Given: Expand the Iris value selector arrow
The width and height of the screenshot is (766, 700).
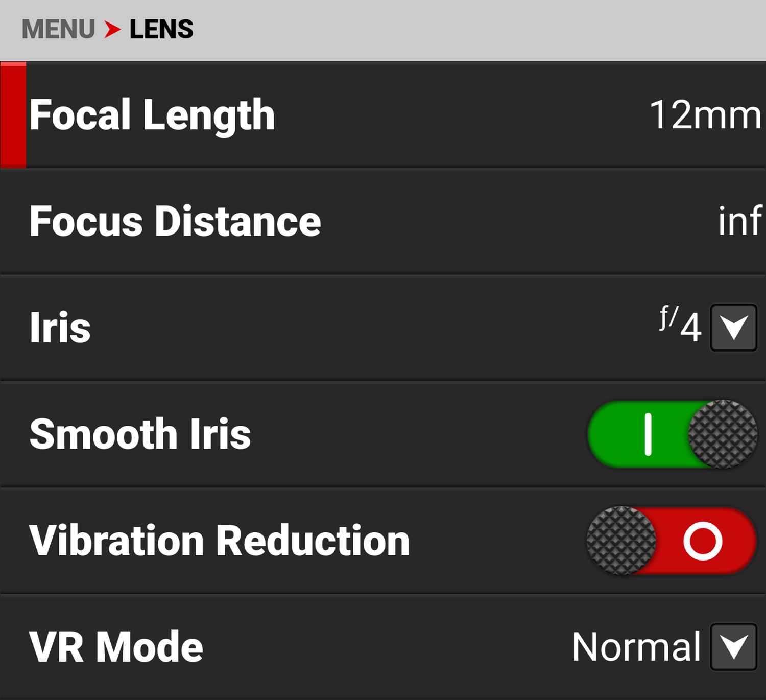Looking at the screenshot, I should [x=733, y=327].
